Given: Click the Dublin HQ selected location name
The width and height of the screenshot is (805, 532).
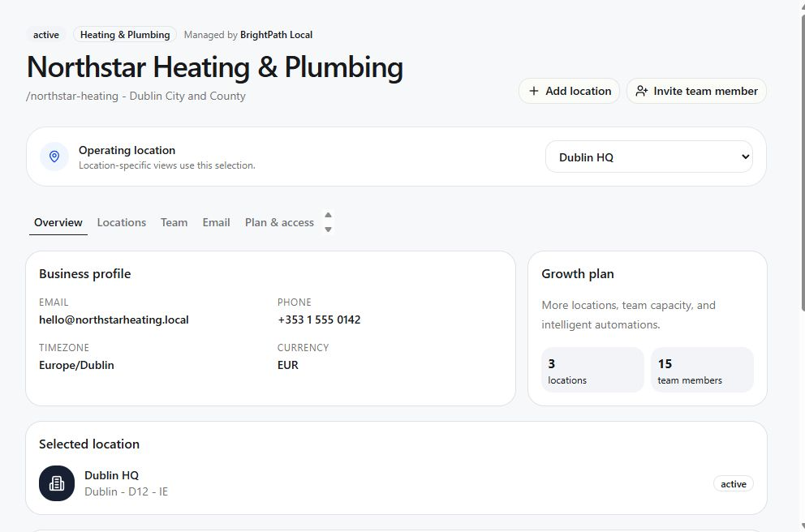Looking at the screenshot, I should (111, 475).
